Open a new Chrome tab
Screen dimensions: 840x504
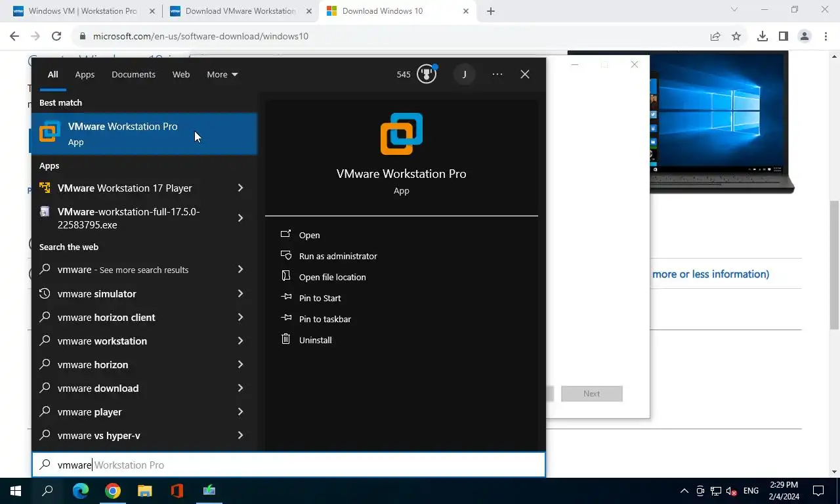[x=490, y=10]
